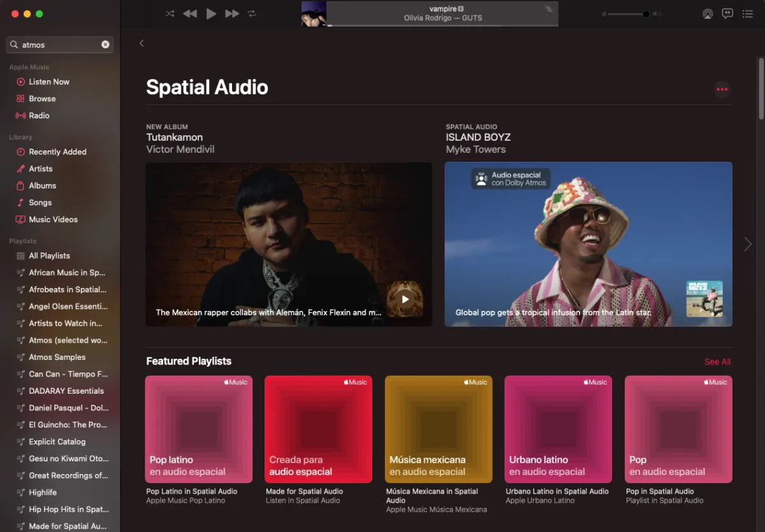Skip to the previous track
Image resolution: width=765 pixels, height=532 pixels.
[189, 13]
